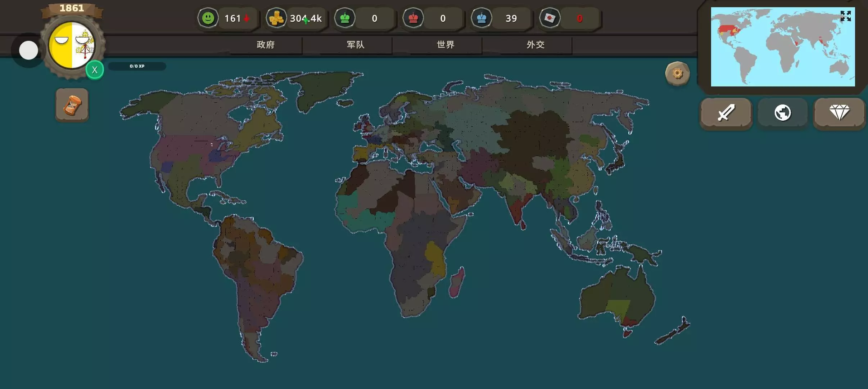Open the diamond premium shop button
The height and width of the screenshot is (389, 868).
839,113
